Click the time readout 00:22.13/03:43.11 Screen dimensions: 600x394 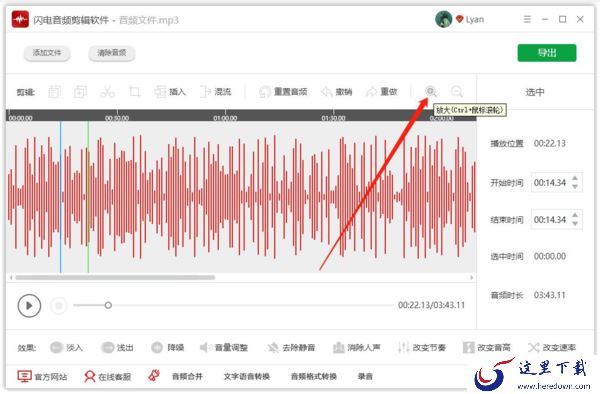(431, 305)
